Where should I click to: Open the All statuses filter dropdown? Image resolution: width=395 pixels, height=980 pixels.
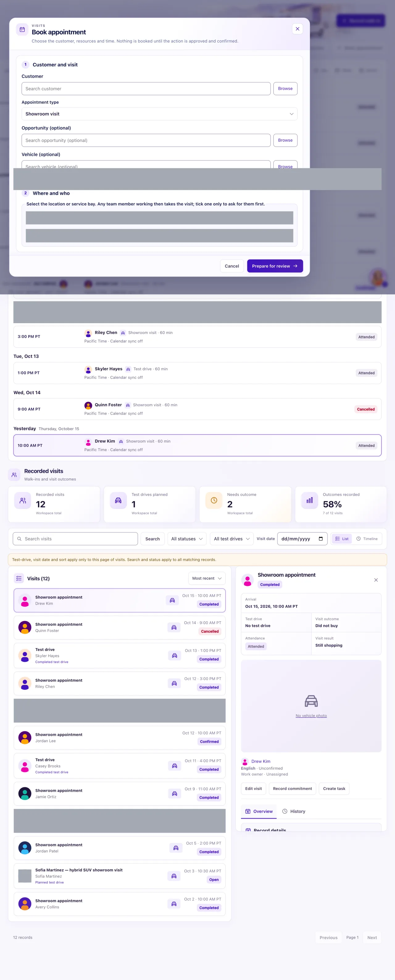pyautogui.click(x=187, y=539)
